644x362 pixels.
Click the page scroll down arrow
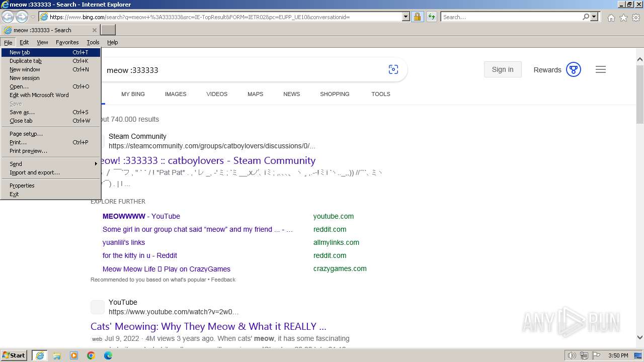tap(640, 338)
